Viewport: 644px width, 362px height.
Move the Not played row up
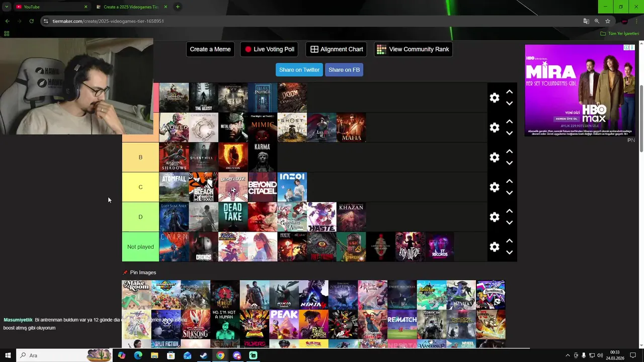[x=509, y=241]
